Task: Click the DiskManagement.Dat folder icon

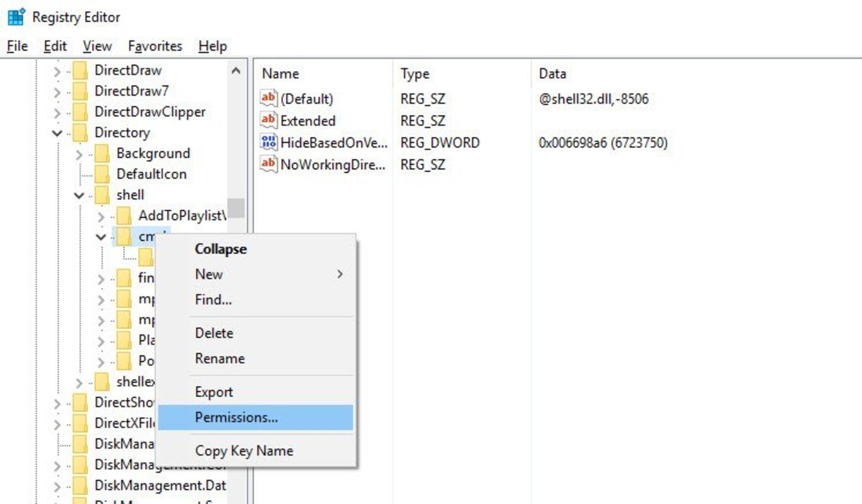Action: tap(80, 486)
